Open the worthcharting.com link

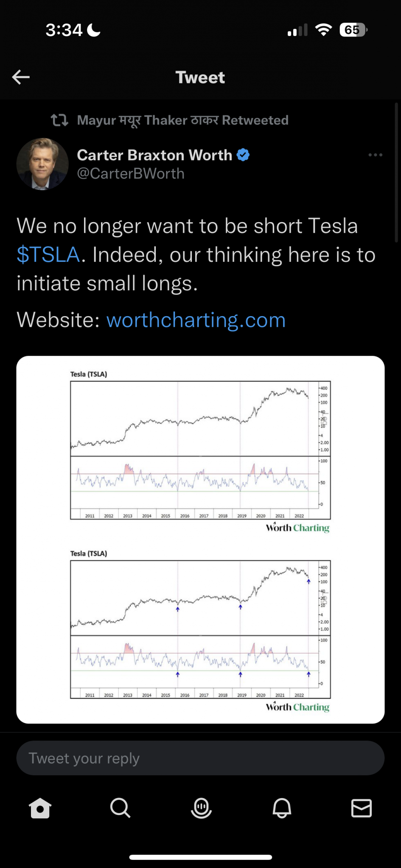pyautogui.click(x=196, y=320)
